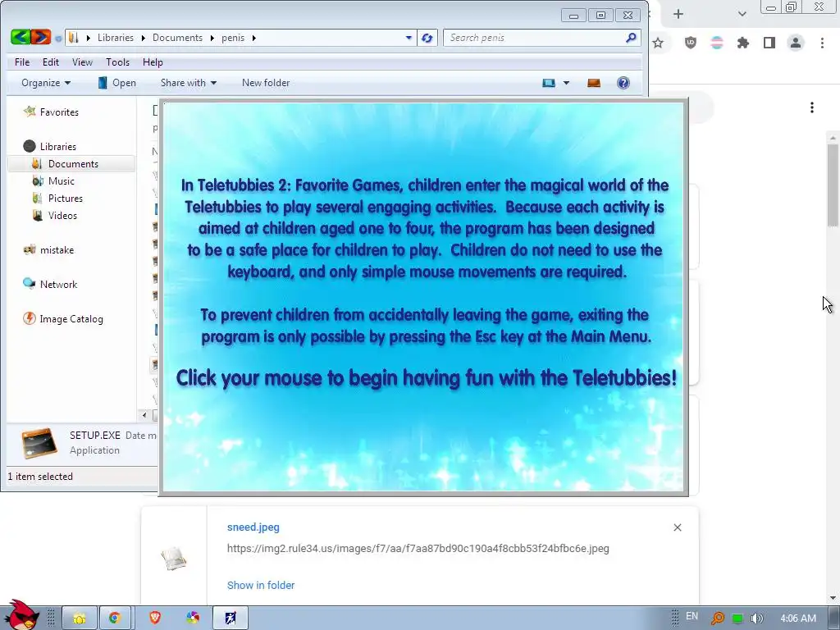Open the volume speaker tray icon
Screen dimensions: 840x630
(x=756, y=619)
